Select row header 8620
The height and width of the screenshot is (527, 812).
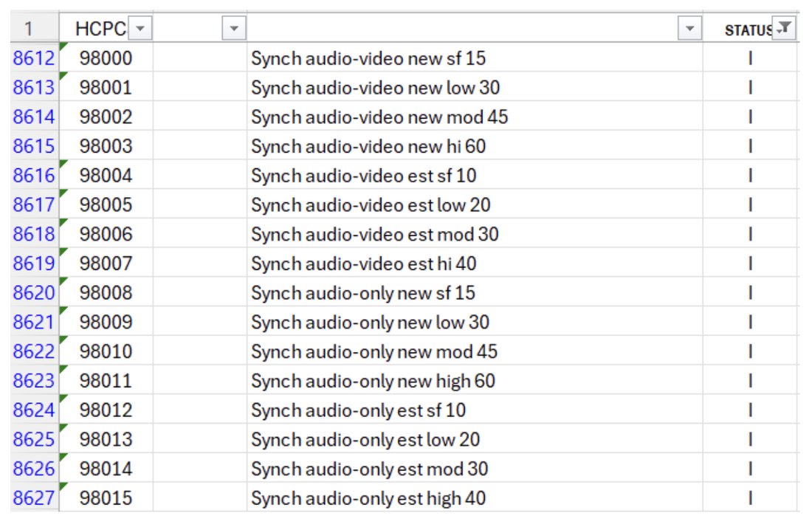(x=34, y=292)
